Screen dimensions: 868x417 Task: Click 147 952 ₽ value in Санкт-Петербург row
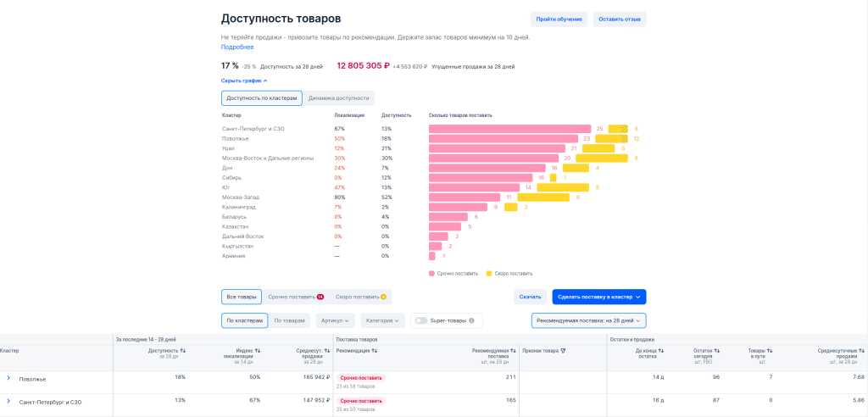[x=314, y=401]
